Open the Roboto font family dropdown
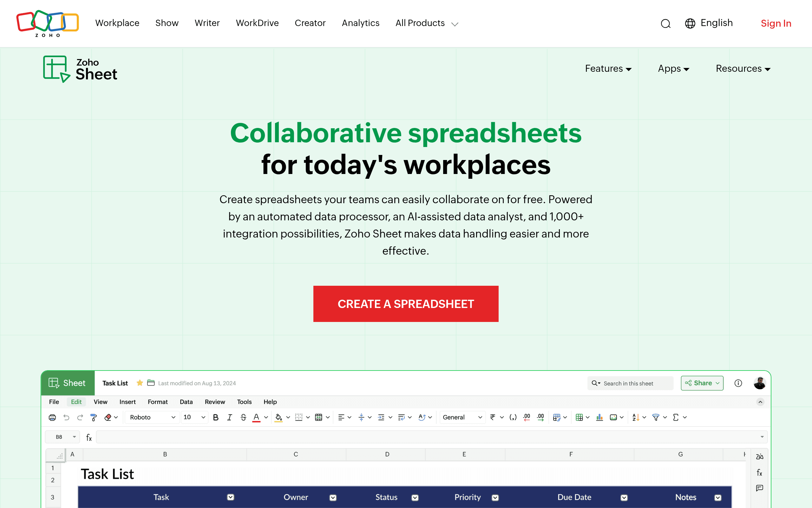 click(152, 417)
